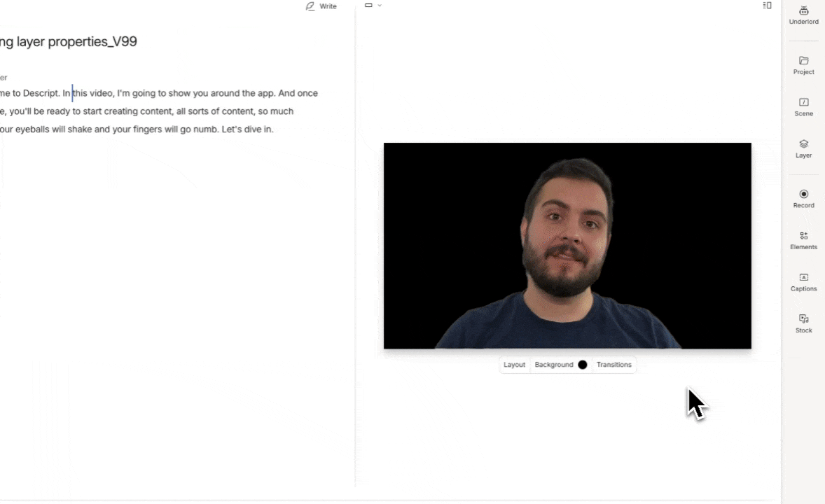Expand the canvas aspect ratio dropdown

(x=373, y=6)
